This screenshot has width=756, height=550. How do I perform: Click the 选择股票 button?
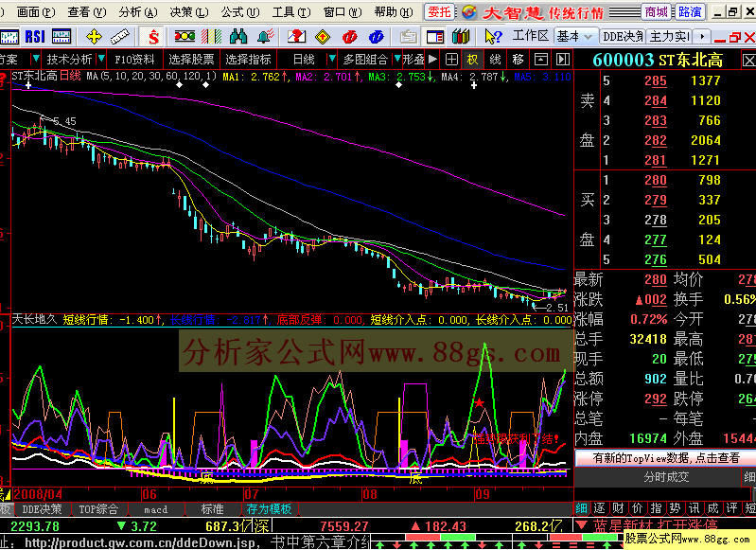click(191, 60)
